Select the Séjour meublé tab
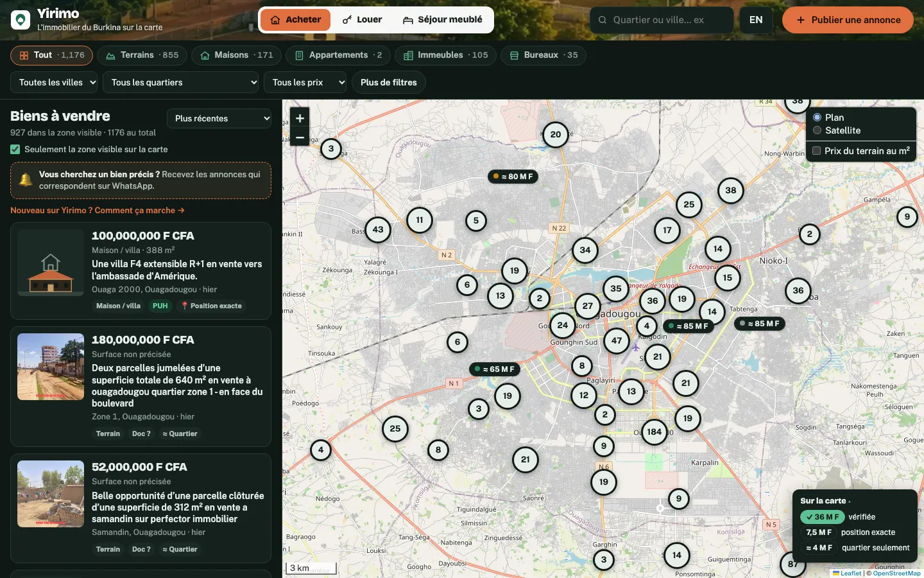The image size is (924, 578). (x=443, y=20)
